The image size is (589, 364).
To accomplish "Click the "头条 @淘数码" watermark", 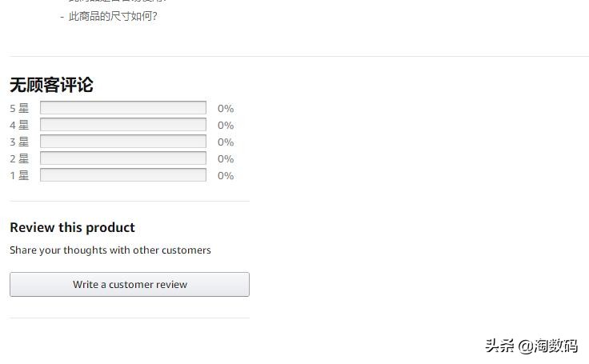I will pyautogui.click(x=531, y=346).
